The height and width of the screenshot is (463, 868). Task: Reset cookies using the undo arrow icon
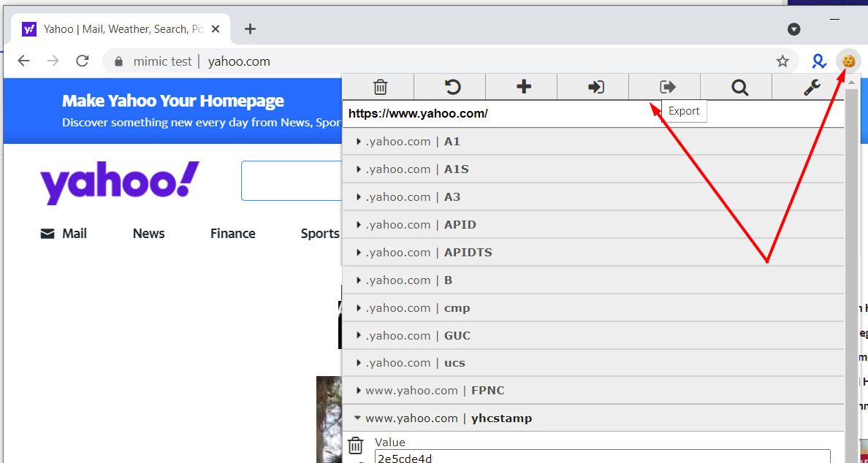pos(452,87)
